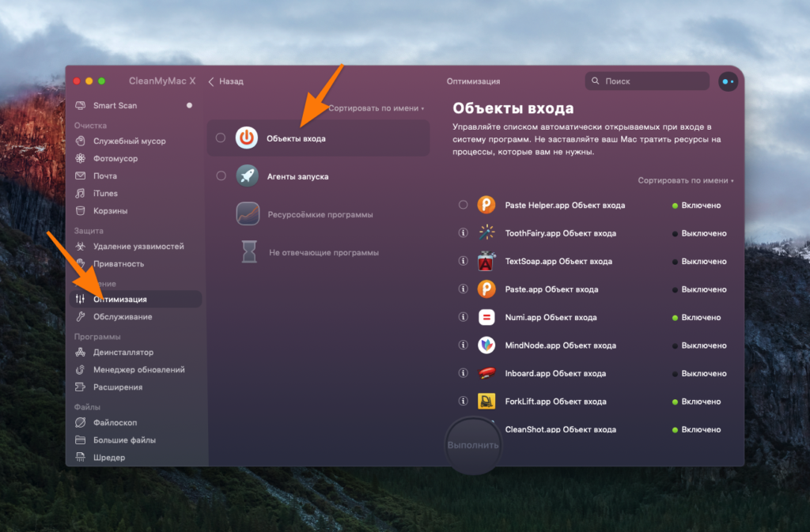Open Приватность in sidebar
This screenshot has width=810, height=532.
pos(119,264)
